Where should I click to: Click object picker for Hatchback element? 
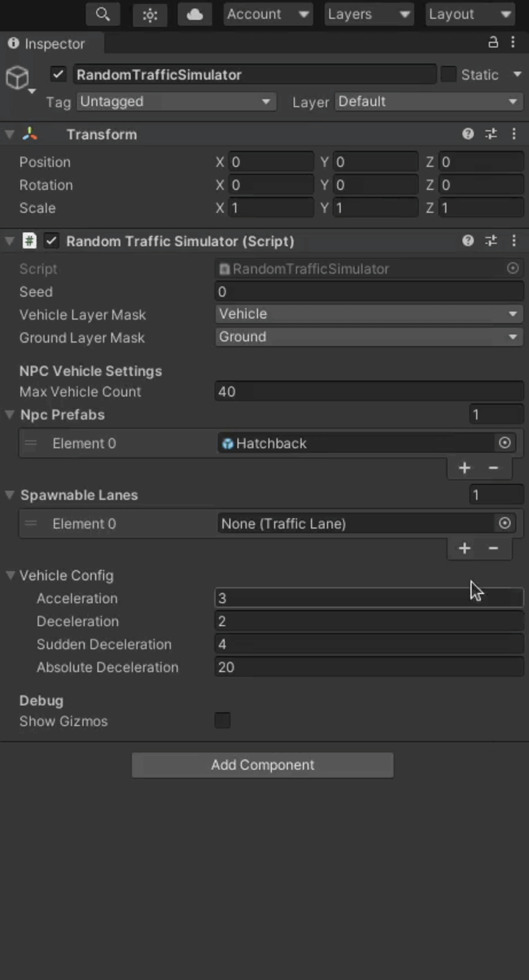[505, 443]
